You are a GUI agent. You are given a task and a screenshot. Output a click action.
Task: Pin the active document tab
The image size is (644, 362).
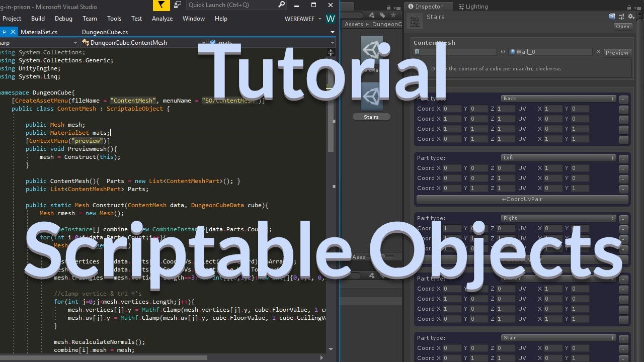(x=4, y=32)
